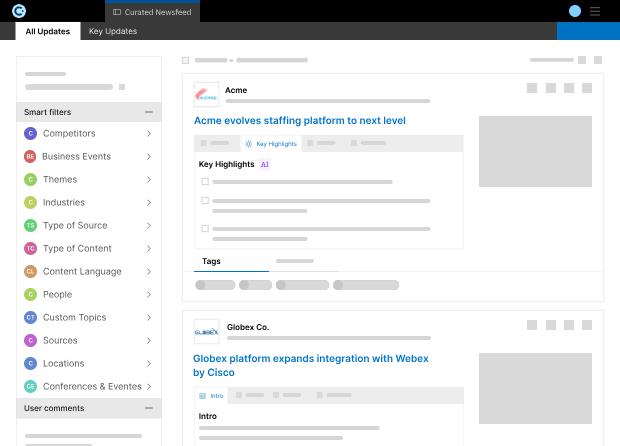
Task: Expand the Type of Source chevron
Action: tap(149, 225)
